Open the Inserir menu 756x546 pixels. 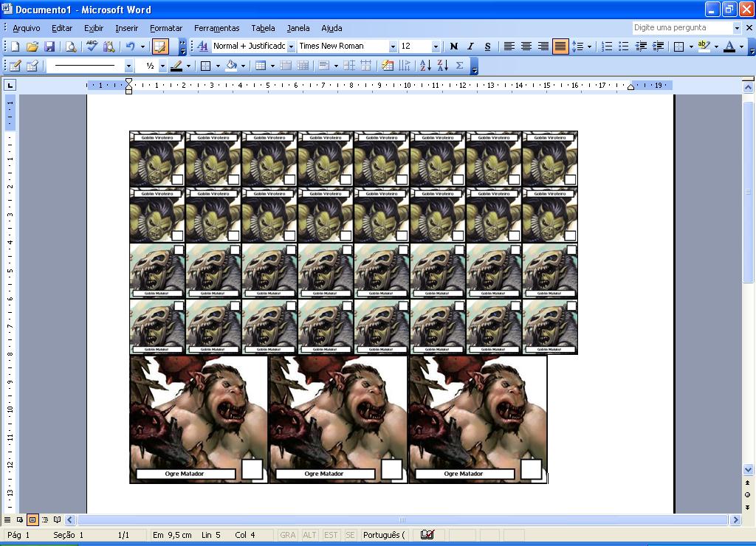coord(127,28)
